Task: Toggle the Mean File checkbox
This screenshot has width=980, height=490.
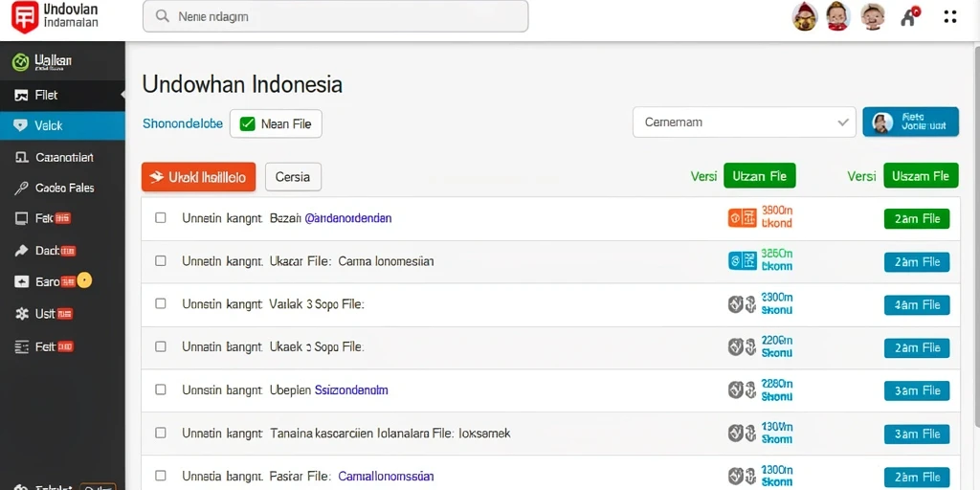Action: (248, 123)
